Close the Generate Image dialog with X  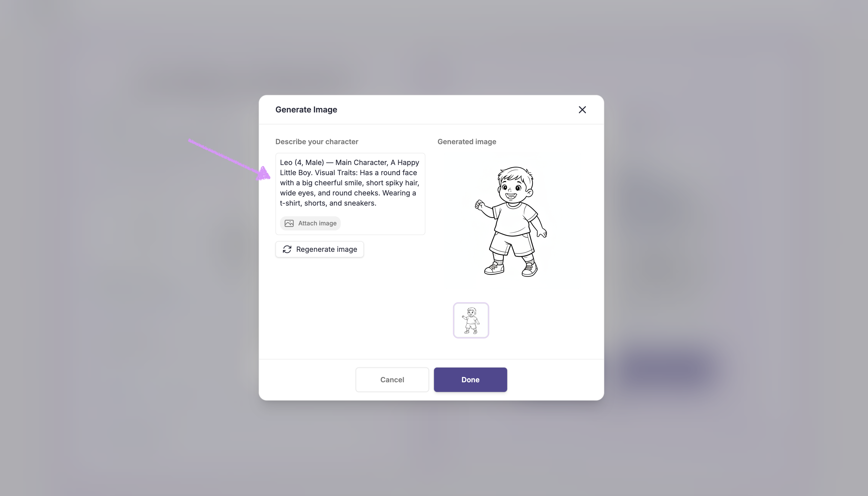[x=582, y=110]
